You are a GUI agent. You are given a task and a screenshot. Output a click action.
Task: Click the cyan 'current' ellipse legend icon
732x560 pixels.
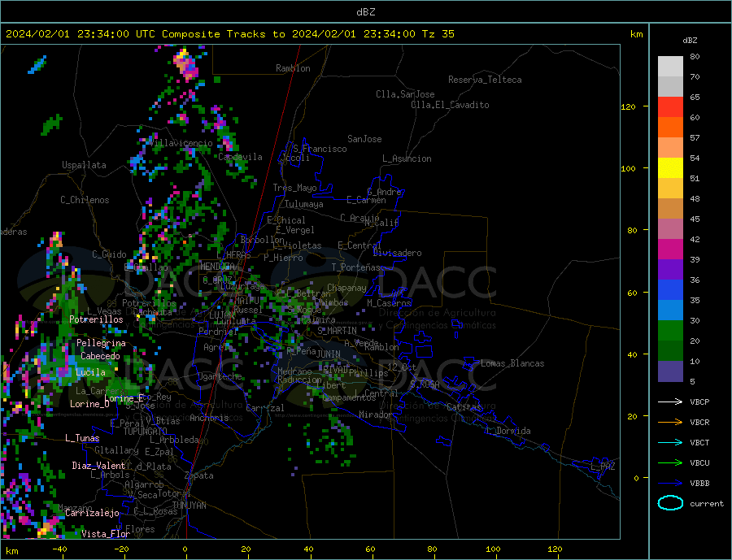pos(670,503)
